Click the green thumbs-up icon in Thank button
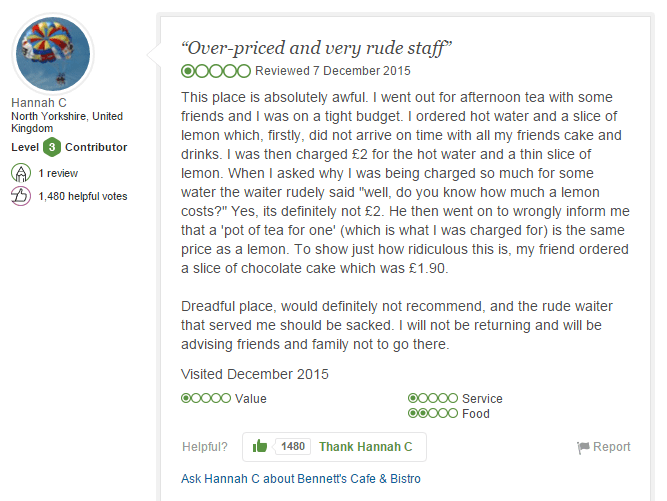 [260, 447]
